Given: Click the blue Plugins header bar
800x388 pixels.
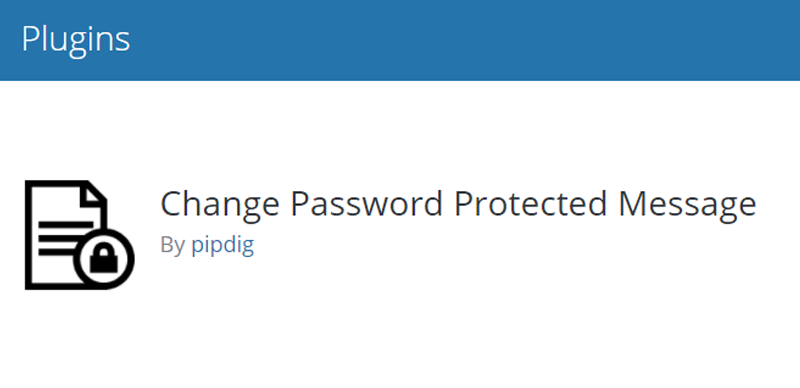Looking at the screenshot, I should (x=400, y=40).
